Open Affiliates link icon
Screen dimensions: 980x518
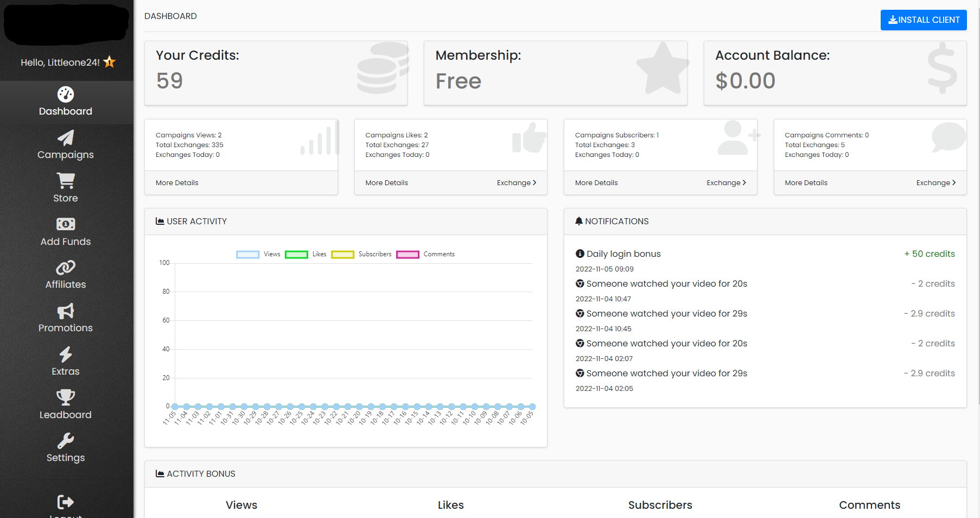click(x=66, y=268)
